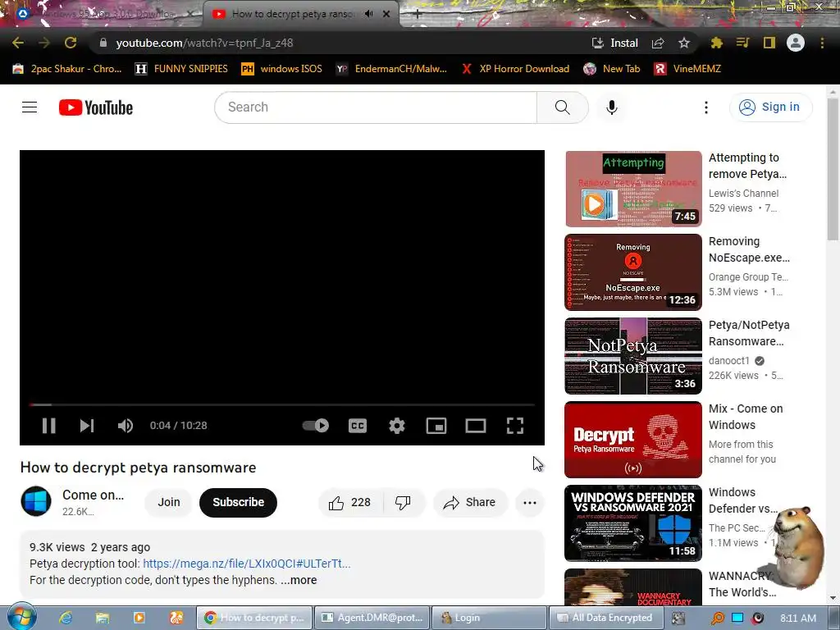Pause the video with the pause button

point(48,426)
